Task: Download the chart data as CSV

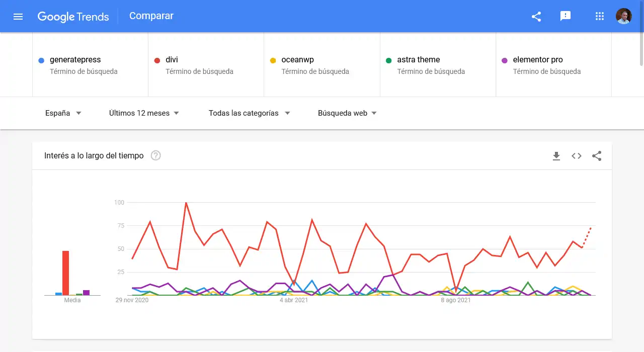Action: 556,156
